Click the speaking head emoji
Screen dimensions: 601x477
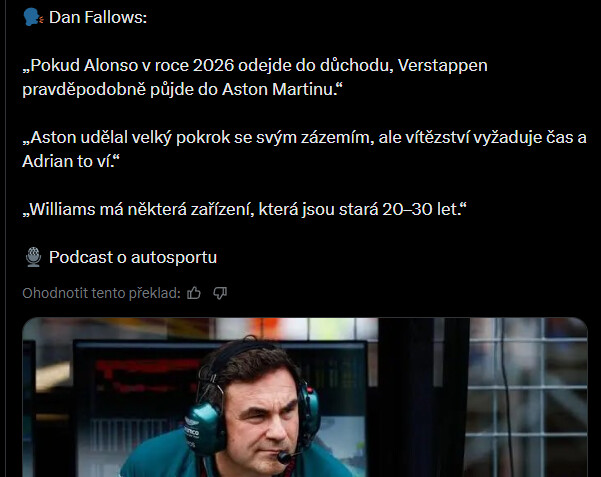(33, 18)
